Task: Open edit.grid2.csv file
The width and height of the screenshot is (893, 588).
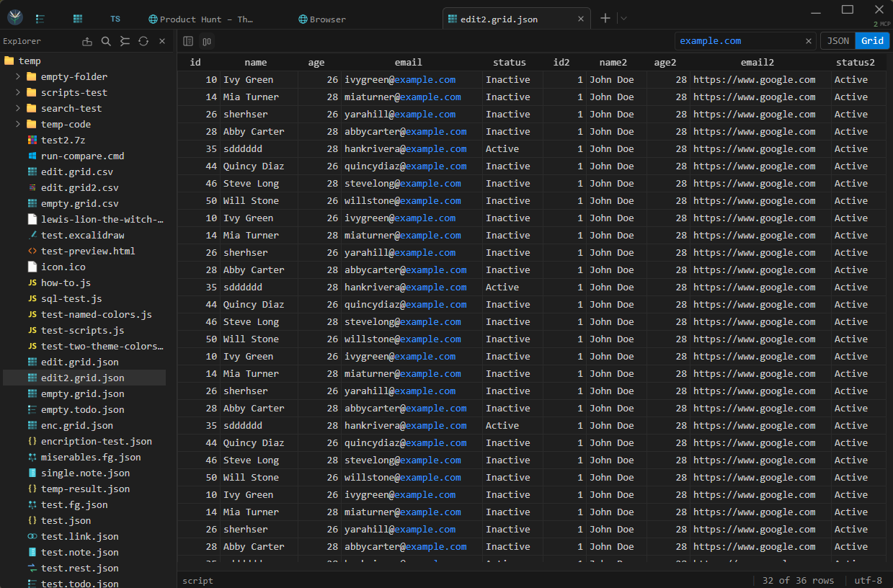Action: click(84, 187)
